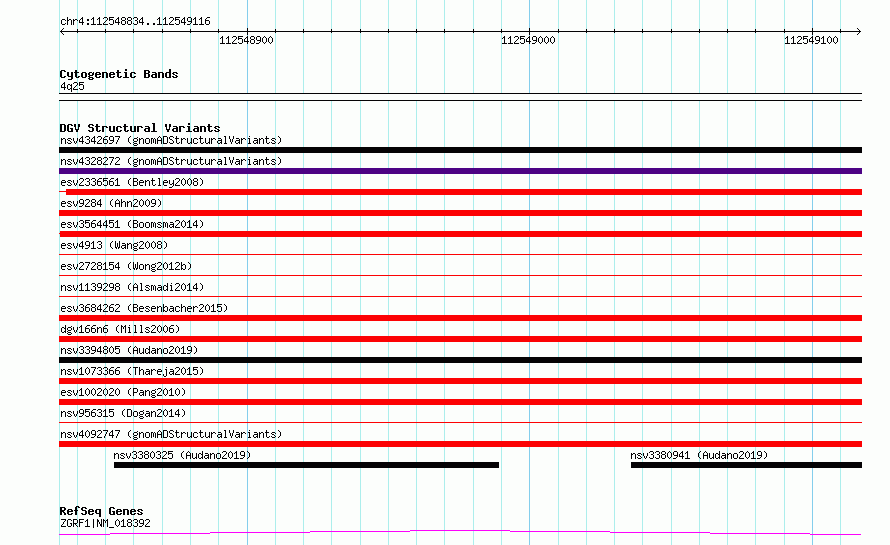Click the thin red line under esv4913 (Wang2008)

[460, 254]
